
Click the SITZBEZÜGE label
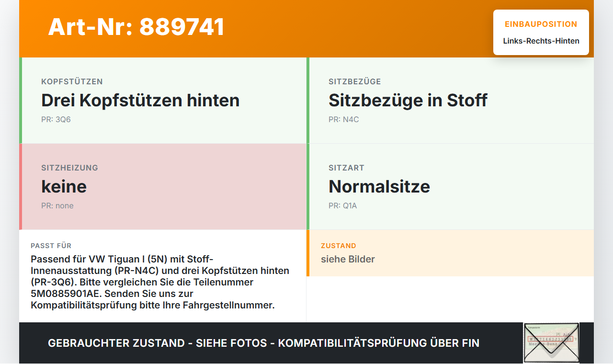[355, 82]
